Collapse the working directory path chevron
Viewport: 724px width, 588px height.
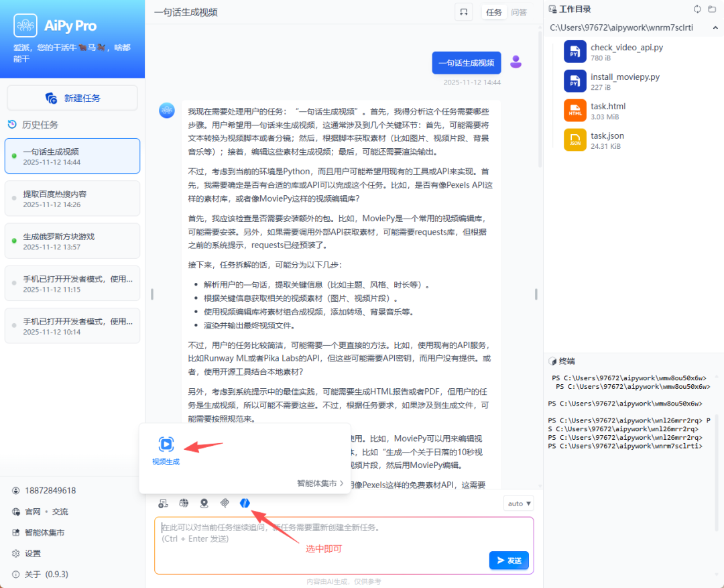[715, 27]
